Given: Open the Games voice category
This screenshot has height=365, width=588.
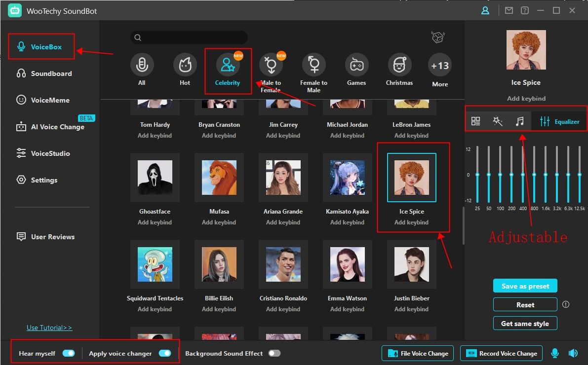Looking at the screenshot, I should point(356,65).
